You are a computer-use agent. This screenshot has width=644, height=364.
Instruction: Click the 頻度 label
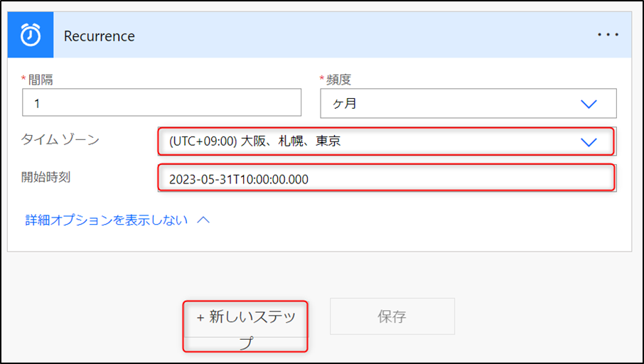(x=338, y=80)
